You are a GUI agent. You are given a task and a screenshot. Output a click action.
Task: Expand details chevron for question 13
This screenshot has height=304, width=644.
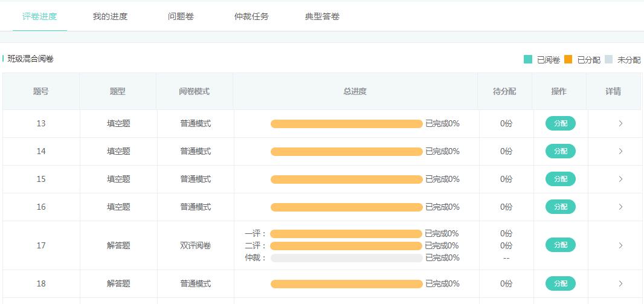click(x=620, y=123)
